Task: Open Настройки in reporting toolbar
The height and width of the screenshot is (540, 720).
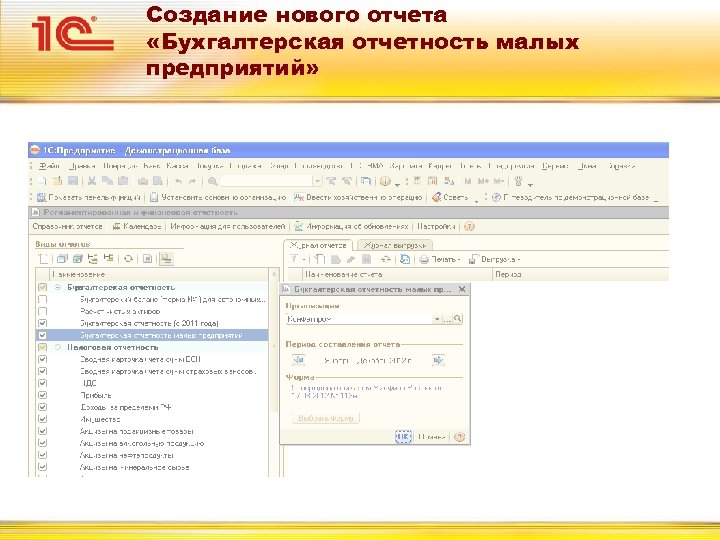Action: click(436, 226)
